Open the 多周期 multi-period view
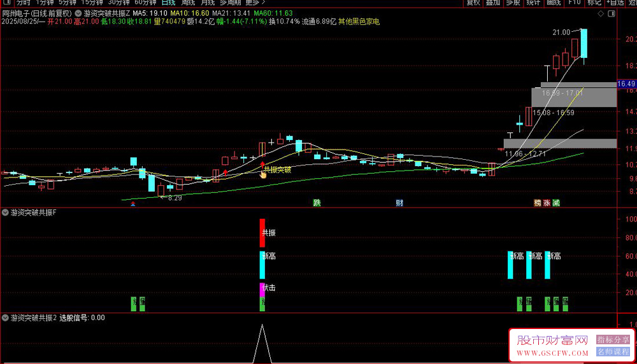Viewport: 637px width, 364px height. click(231, 3)
